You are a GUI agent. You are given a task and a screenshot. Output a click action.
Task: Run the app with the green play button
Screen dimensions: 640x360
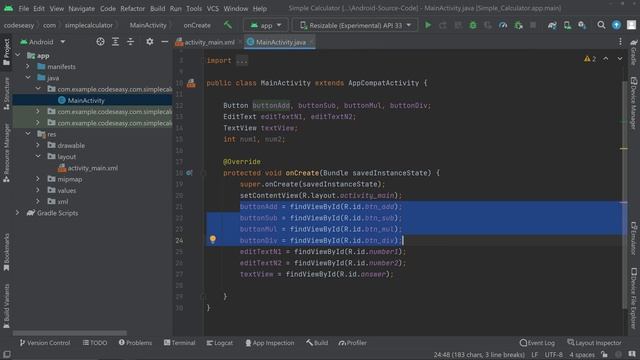click(x=428, y=25)
